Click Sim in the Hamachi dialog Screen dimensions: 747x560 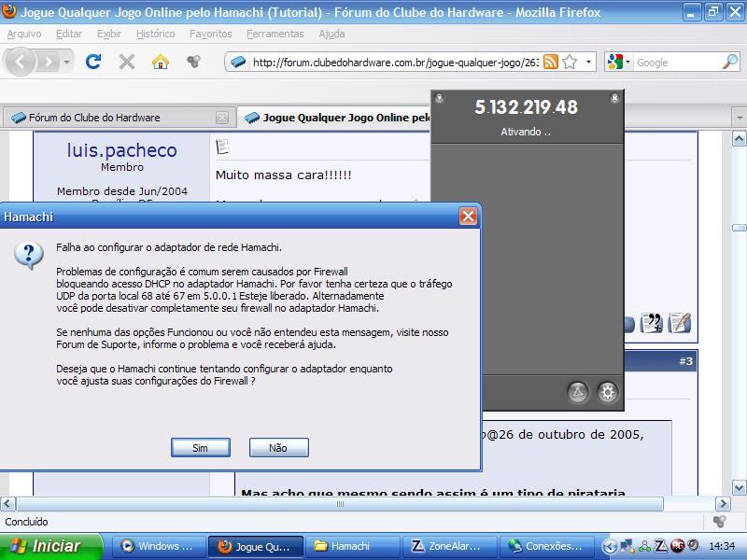click(200, 448)
